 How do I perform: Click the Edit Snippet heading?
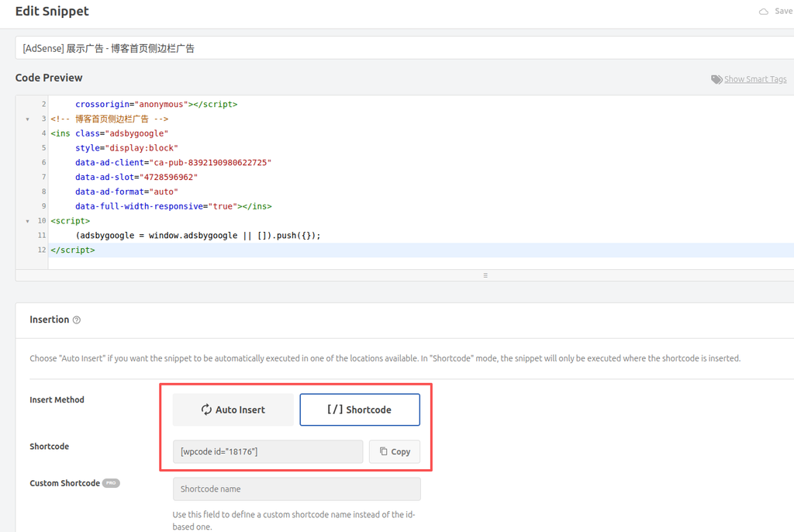tap(52, 11)
